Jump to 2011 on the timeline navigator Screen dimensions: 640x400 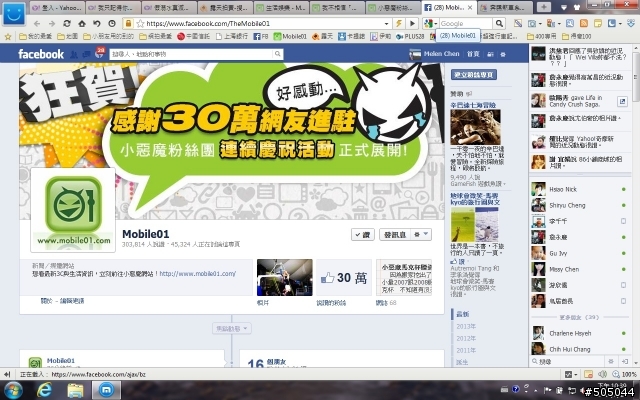(466, 350)
